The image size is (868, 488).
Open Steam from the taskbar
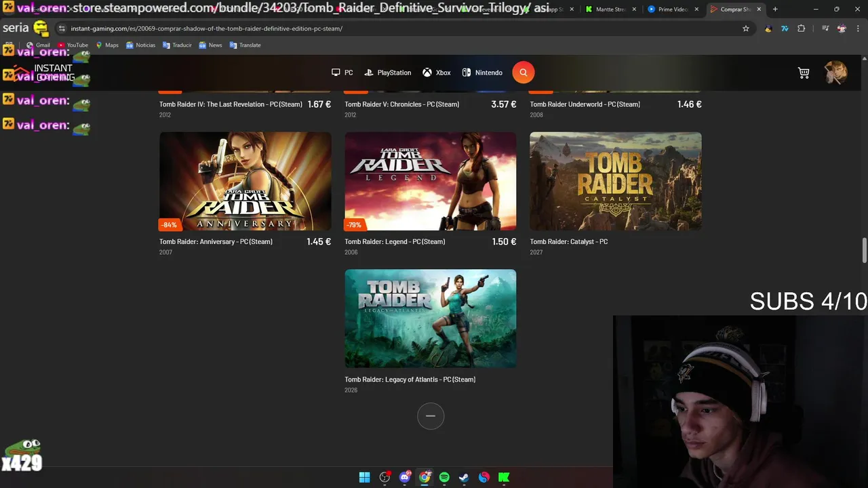point(464,477)
